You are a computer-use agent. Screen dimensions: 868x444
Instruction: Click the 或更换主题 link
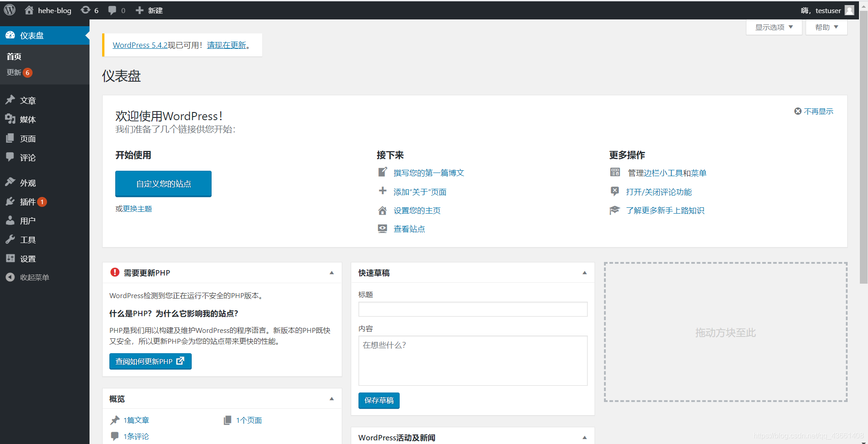click(x=133, y=209)
